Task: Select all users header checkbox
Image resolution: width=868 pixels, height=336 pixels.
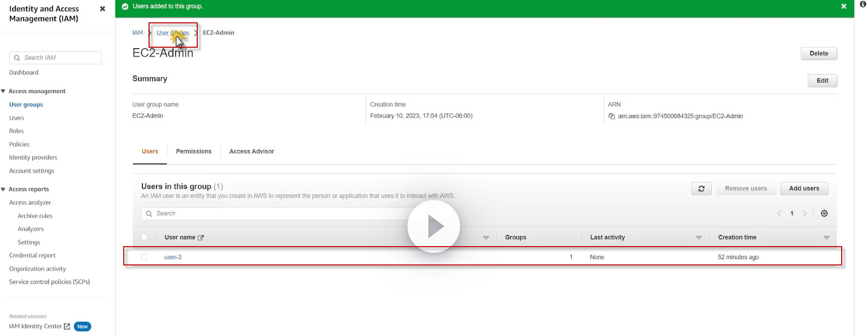Action: 144,237
